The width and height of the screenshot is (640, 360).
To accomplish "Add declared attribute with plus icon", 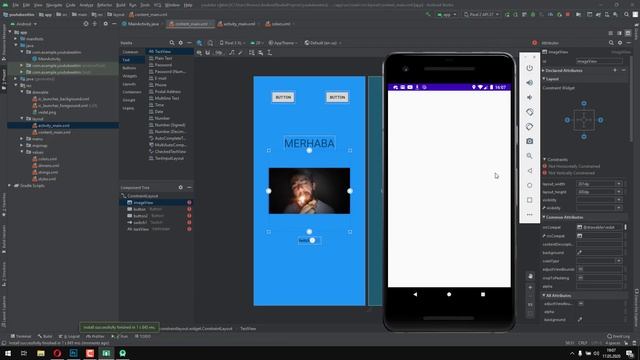I will tap(615, 71).
